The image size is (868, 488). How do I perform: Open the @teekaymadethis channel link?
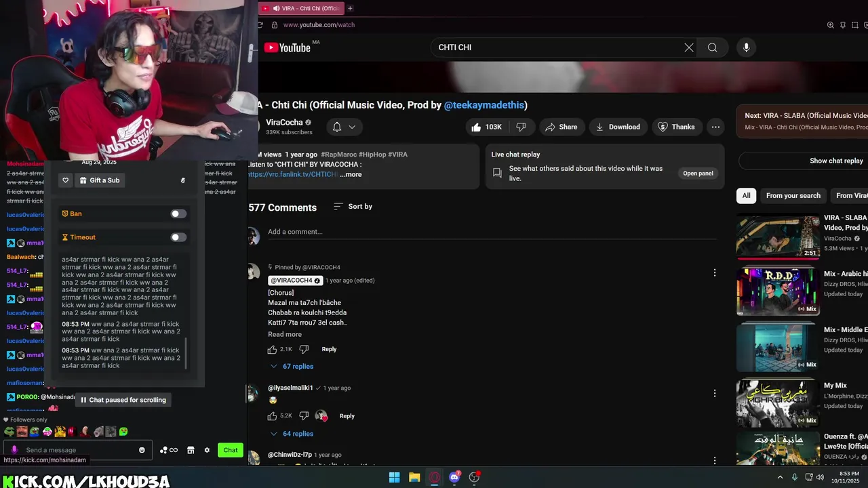(484, 105)
